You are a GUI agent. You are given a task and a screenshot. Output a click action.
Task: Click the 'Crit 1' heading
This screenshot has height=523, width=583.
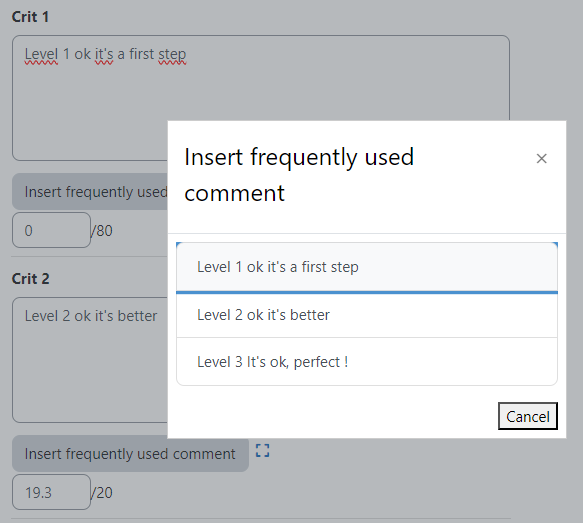[30, 17]
